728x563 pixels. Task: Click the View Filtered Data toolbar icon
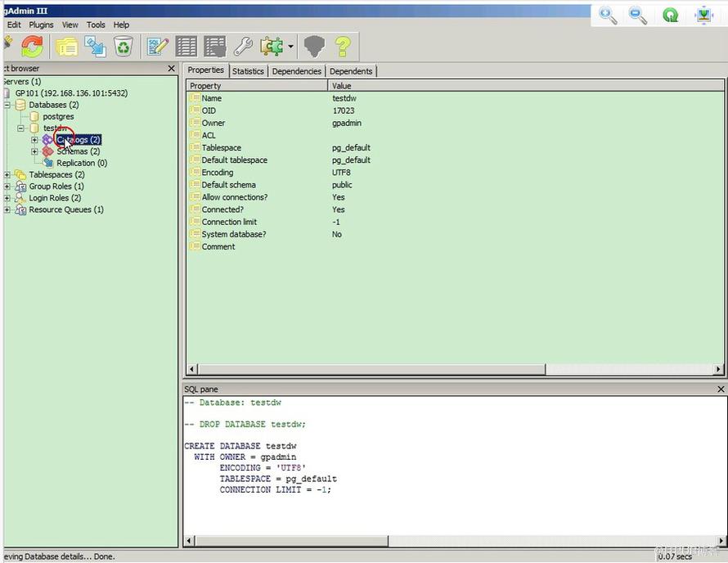pyautogui.click(x=214, y=47)
